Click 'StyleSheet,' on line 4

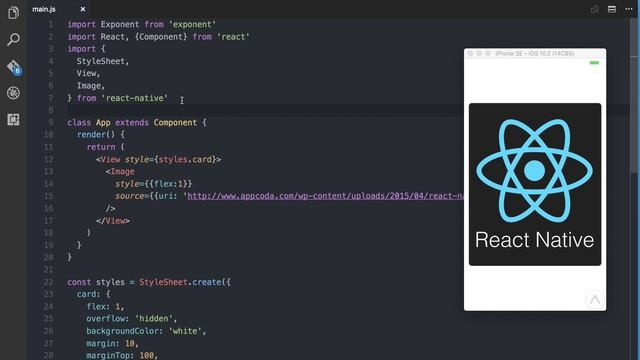click(102, 61)
